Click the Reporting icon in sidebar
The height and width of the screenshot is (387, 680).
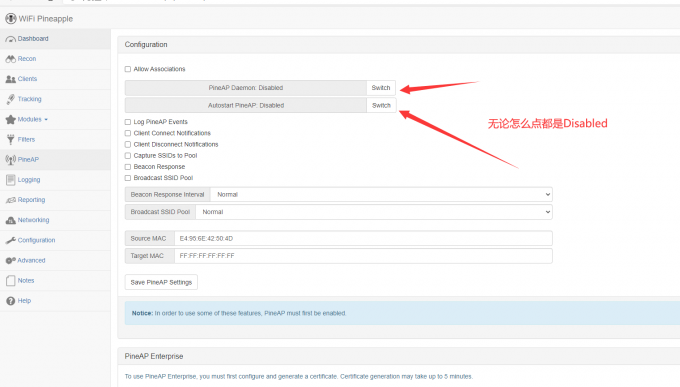[x=10, y=200]
